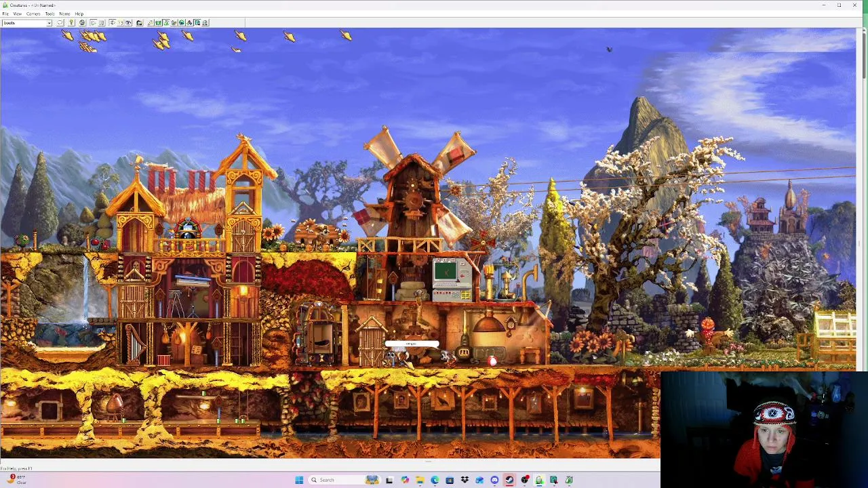This screenshot has height=488, width=868.
Task: Click the speech bubble toolbar icon
Action: coord(60,23)
